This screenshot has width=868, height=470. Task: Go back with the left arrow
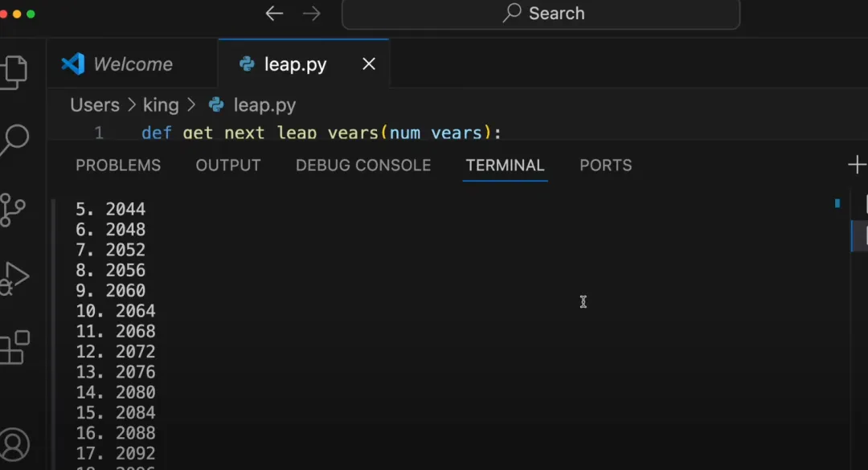pos(274,14)
